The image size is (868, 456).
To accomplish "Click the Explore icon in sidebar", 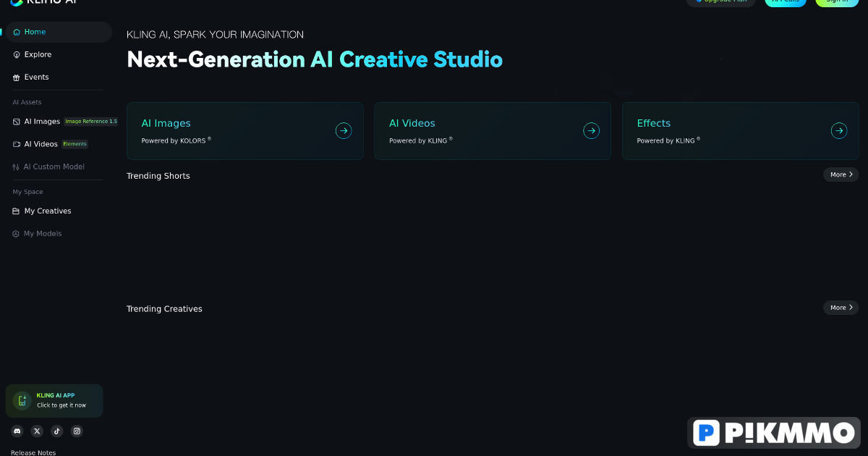I will 17,54.
